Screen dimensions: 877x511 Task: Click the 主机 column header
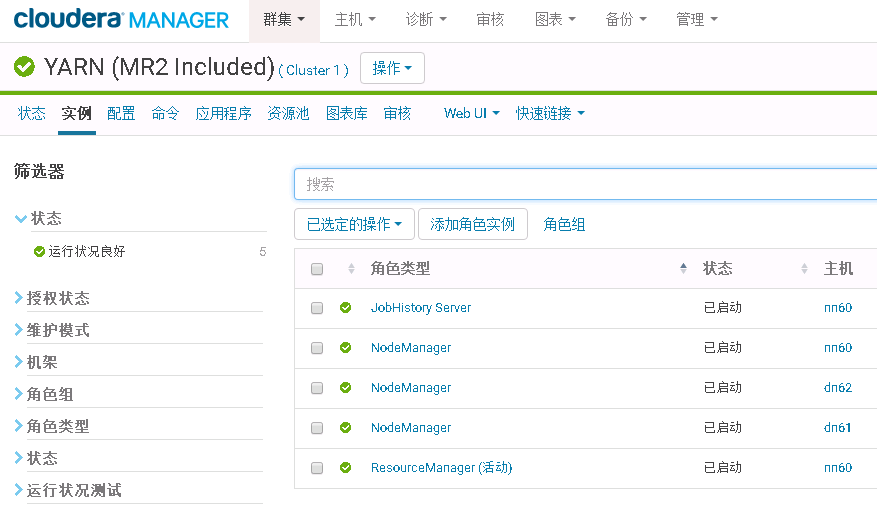coord(838,268)
